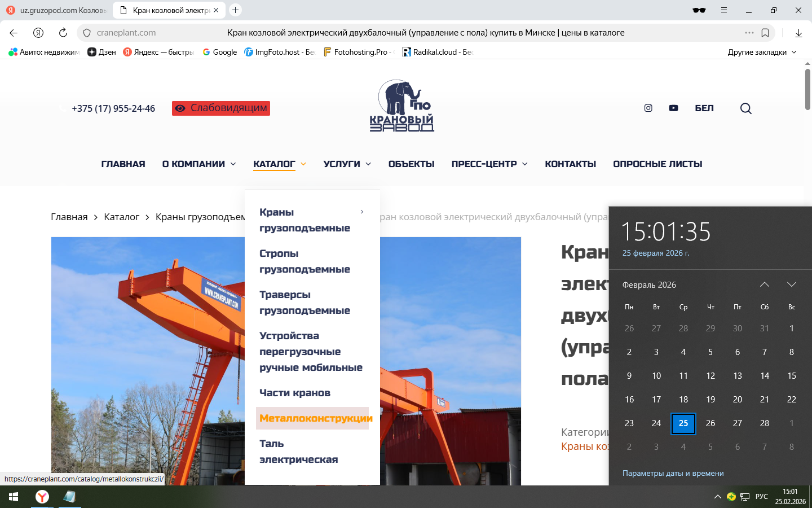This screenshot has height=508, width=812.
Task: Open Параметры даты и времени link
Action: click(673, 473)
